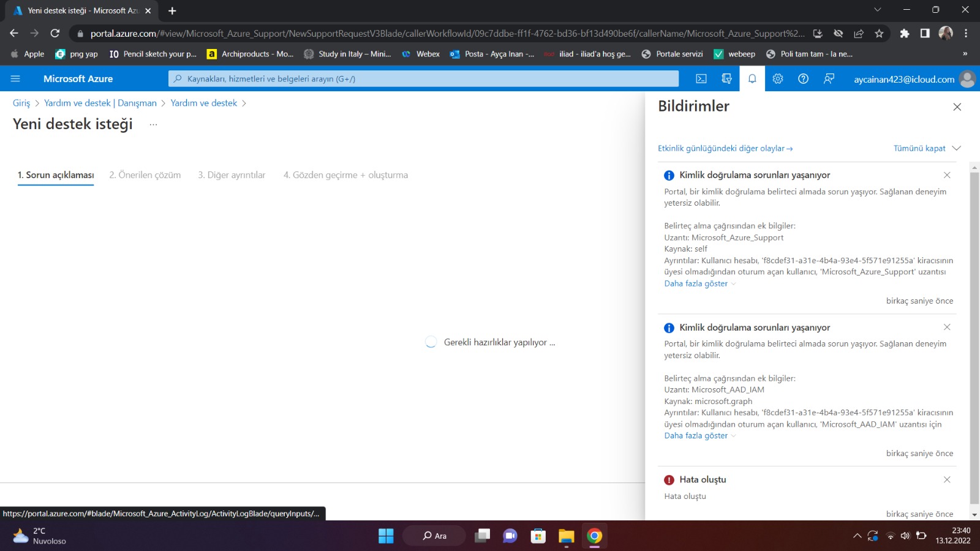Image resolution: width=980 pixels, height=551 pixels.
Task: Select the 4. Gözden geçirme + oluşturma tab
Action: coord(345,175)
